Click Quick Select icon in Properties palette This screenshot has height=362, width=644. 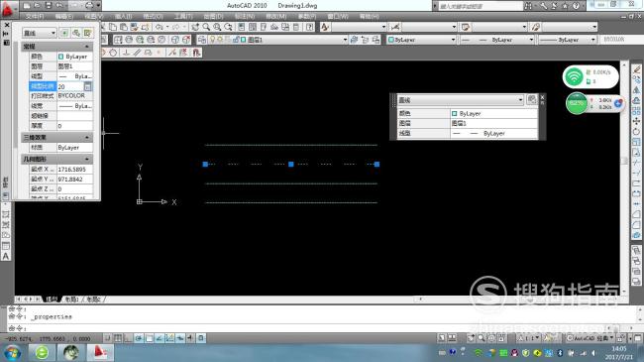(87, 33)
